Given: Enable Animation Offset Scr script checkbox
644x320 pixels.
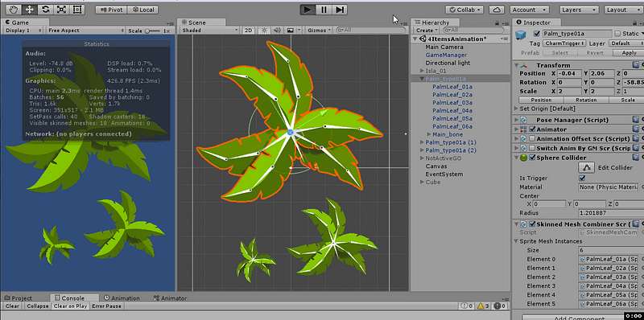Looking at the screenshot, I should pos(532,138).
